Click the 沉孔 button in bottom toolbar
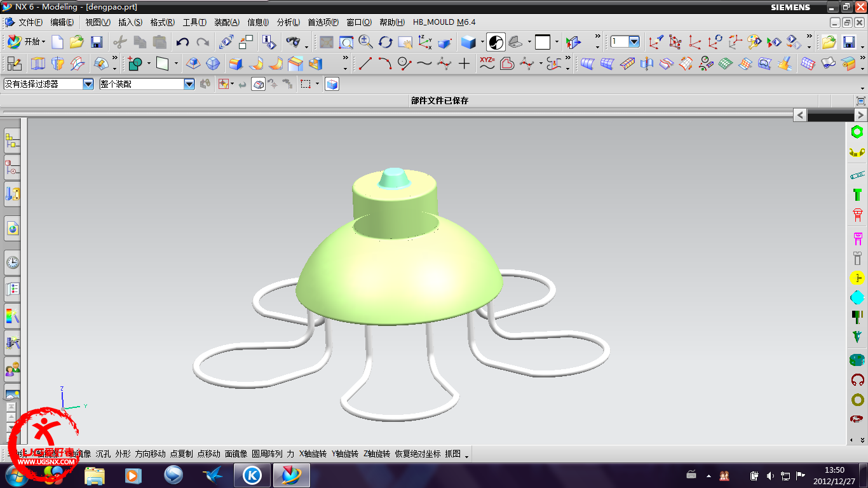The width and height of the screenshot is (868, 488). pyautogui.click(x=103, y=454)
